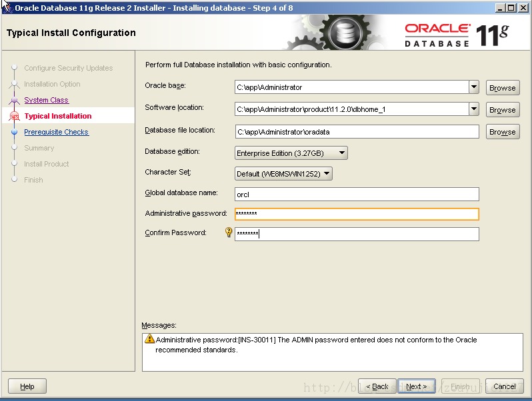Click into the Administrative password field
This screenshot has width=532, height=401.
357,214
